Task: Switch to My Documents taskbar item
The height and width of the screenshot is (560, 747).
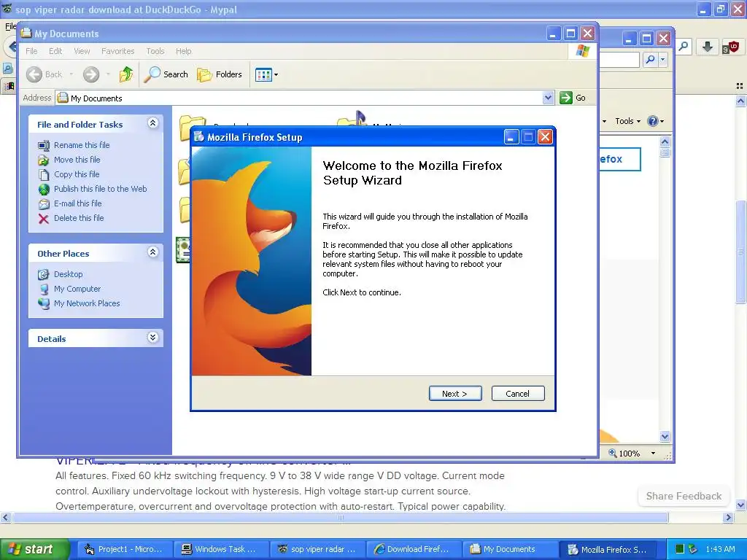Action: (509, 549)
